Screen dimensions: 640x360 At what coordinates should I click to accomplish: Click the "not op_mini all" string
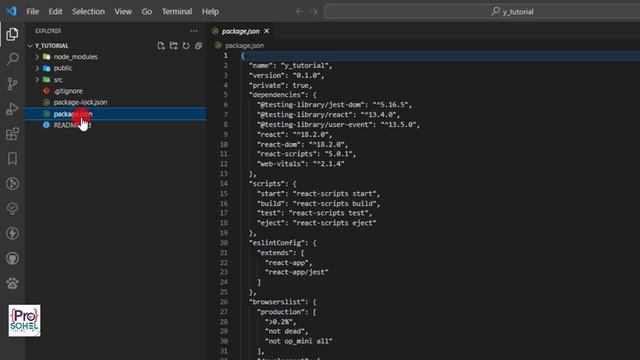(298, 341)
